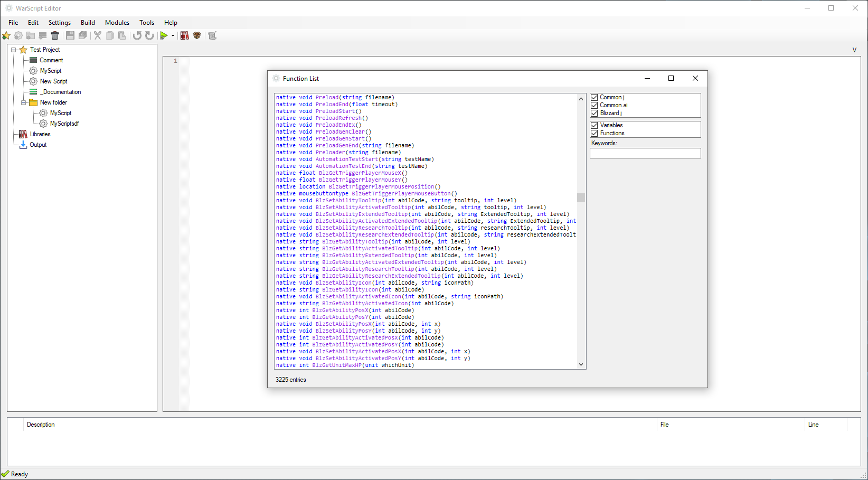
Task: Click the yellow folder icon of New folder
Action: [x=33, y=102]
